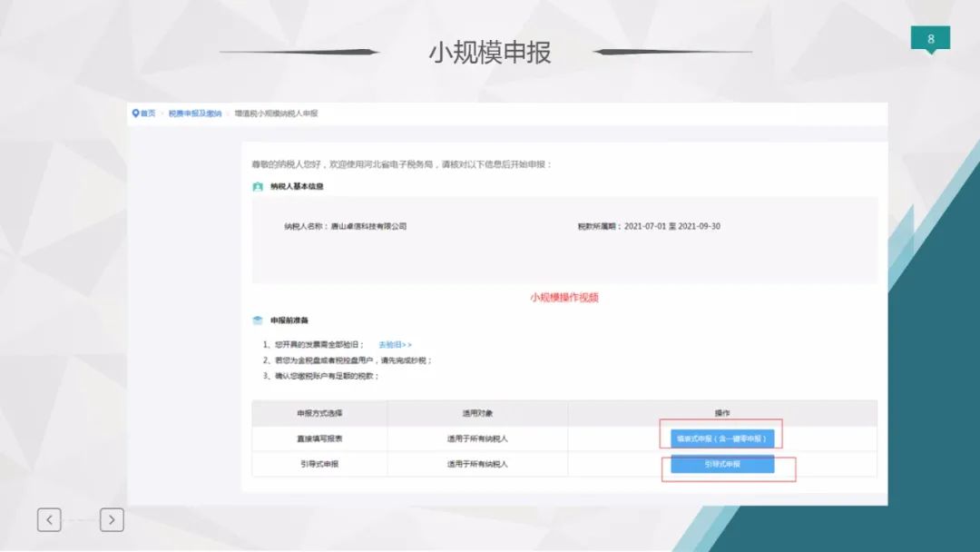Go to 首页 in the breadcrumb
Image resolution: width=980 pixels, height=552 pixels.
pyautogui.click(x=148, y=113)
